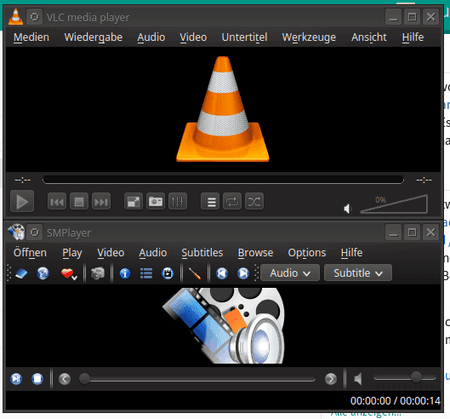This screenshot has width=450, height=419.
Task: Click the VLC elapsed time label
Action: tap(23, 180)
